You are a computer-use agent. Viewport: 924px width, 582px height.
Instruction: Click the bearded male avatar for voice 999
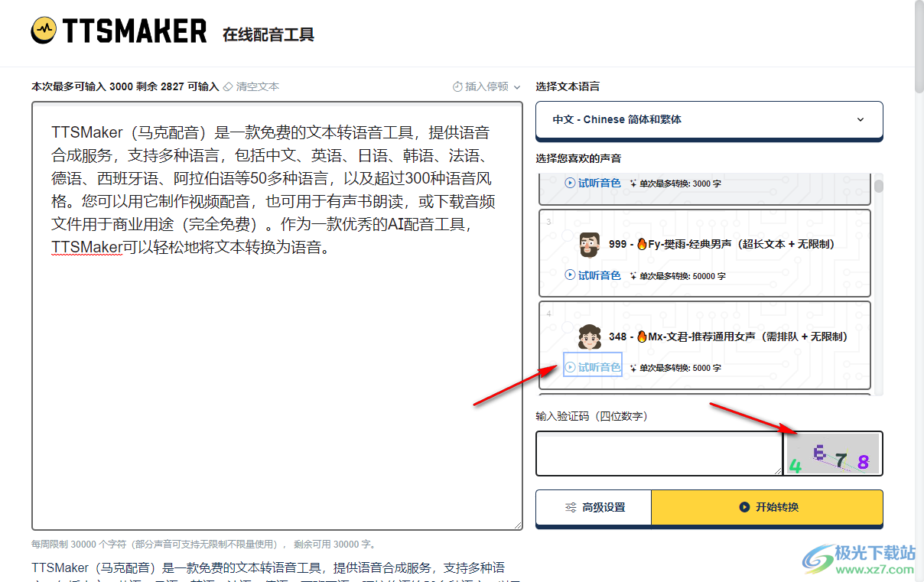[590, 245]
